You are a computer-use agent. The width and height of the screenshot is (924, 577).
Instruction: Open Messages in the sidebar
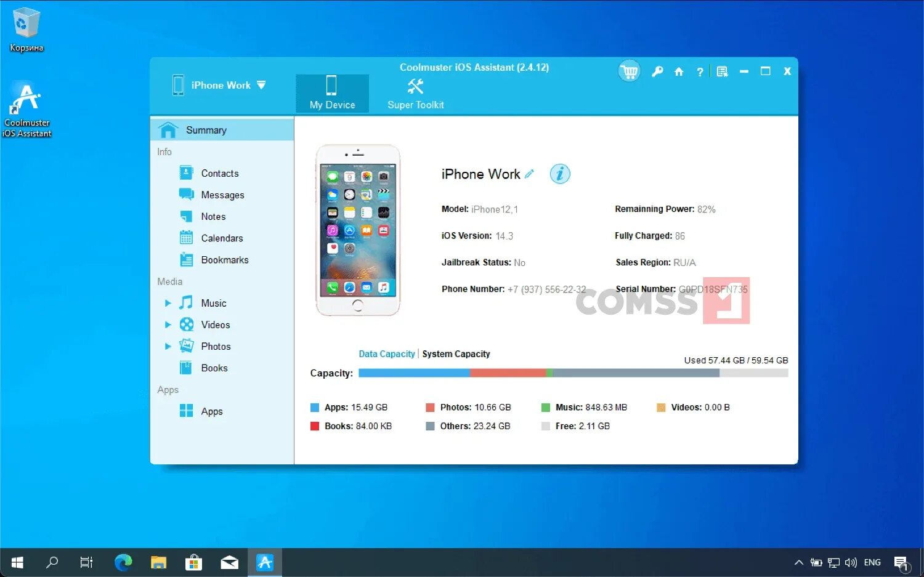tap(222, 195)
